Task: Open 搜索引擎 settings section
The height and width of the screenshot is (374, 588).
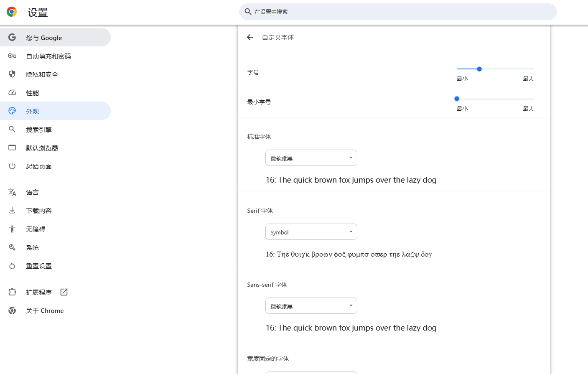Action: click(x=55, y=130)
